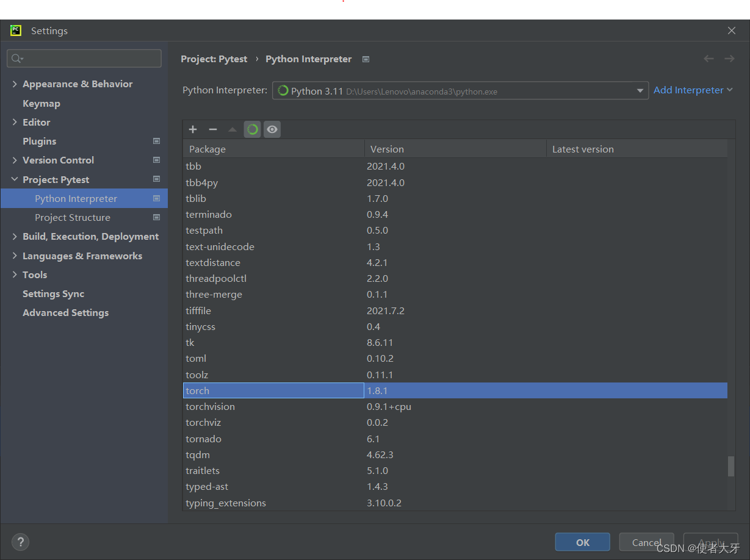Screen dimensions: 750x560
Task: Select the tblib package row
Action: tap(455, 198)
